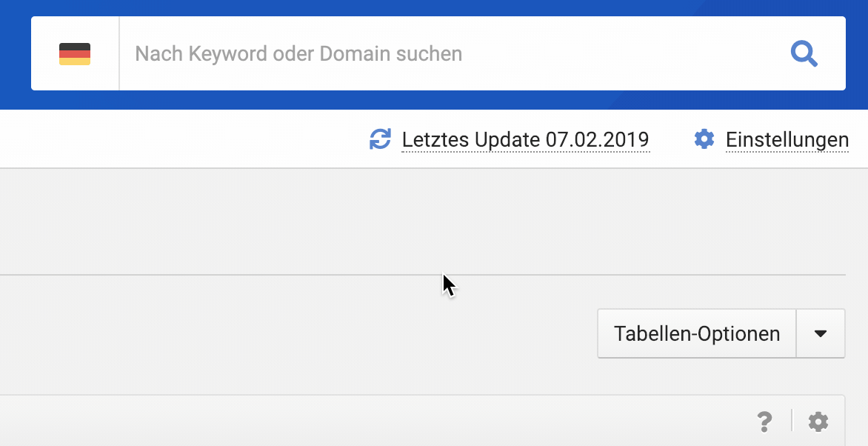Open the Einstellungen link
The height and width of the screenshot is (446, 868).
(x=787, y=139)
